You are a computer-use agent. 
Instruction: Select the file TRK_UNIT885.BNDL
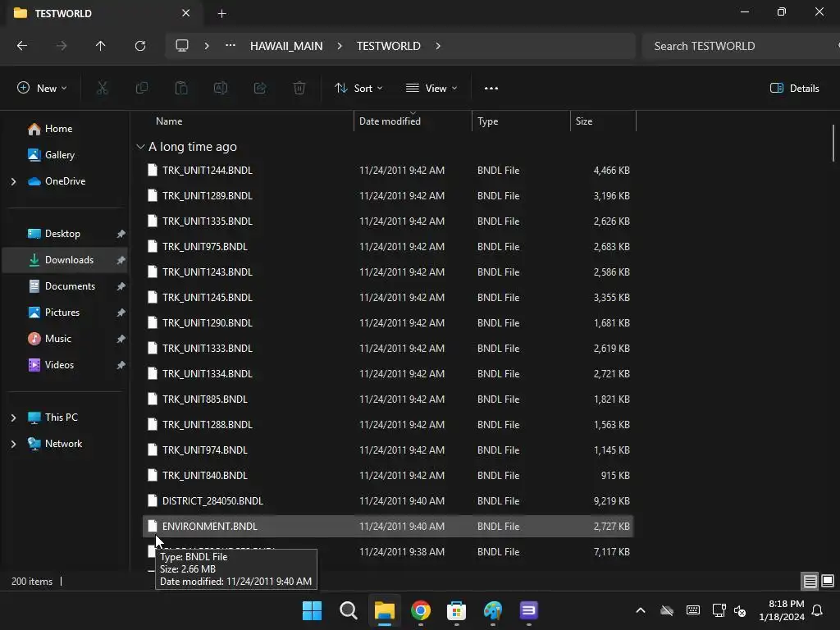click(388, 399)
